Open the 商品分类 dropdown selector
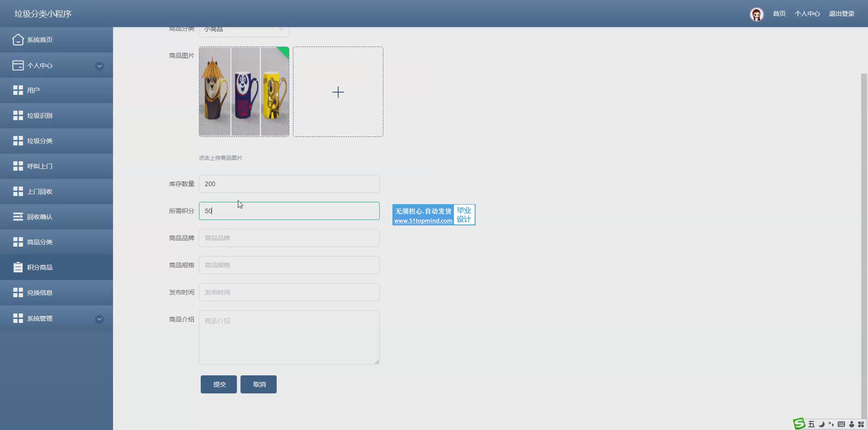 (x=244, y=30)
